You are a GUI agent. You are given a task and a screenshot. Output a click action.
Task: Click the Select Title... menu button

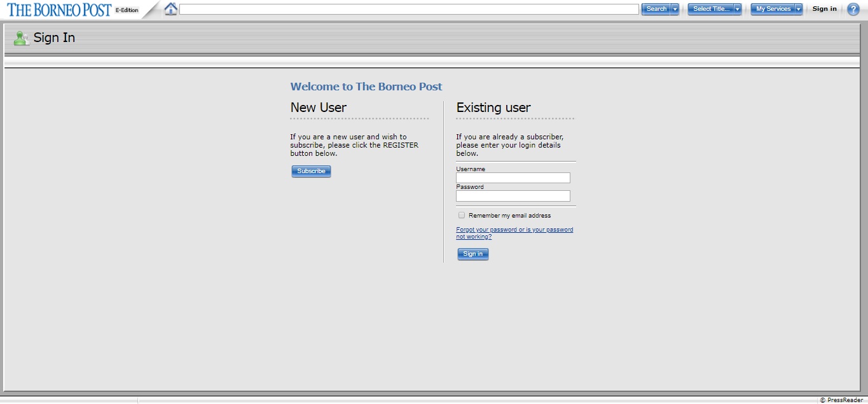(x=710, y=9)
